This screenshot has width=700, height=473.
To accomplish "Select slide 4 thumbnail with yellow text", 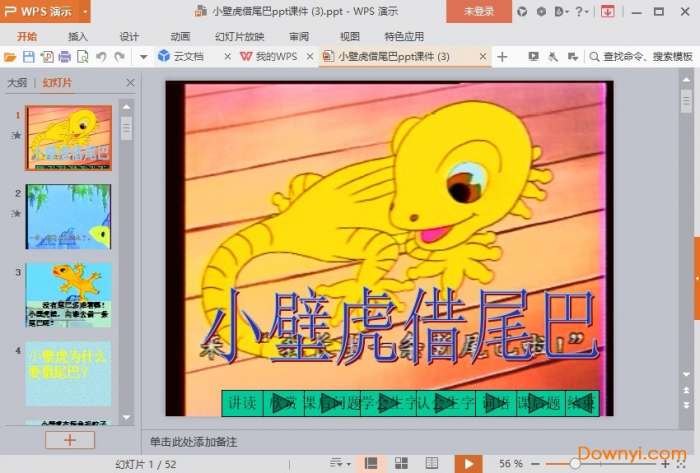I will (68, 373).
